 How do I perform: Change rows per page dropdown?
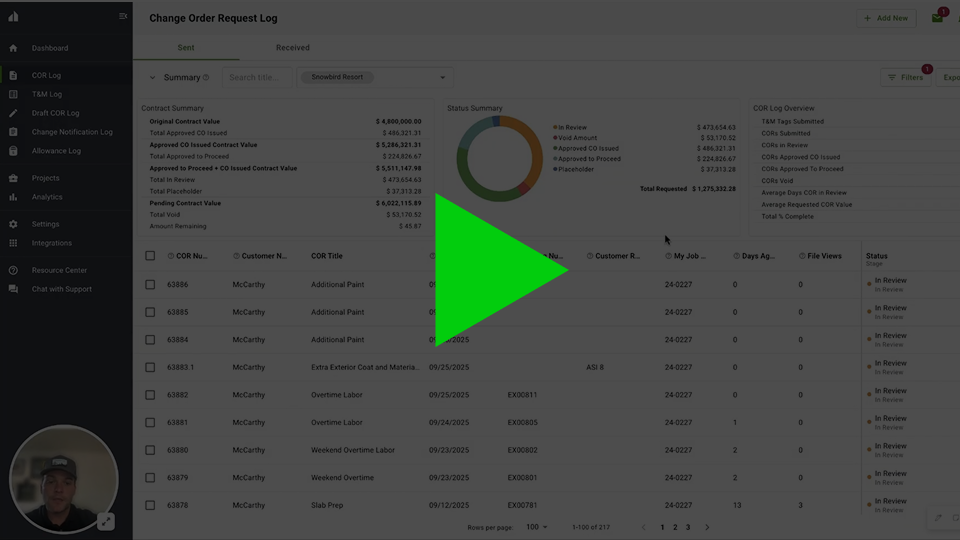(537, 527)
